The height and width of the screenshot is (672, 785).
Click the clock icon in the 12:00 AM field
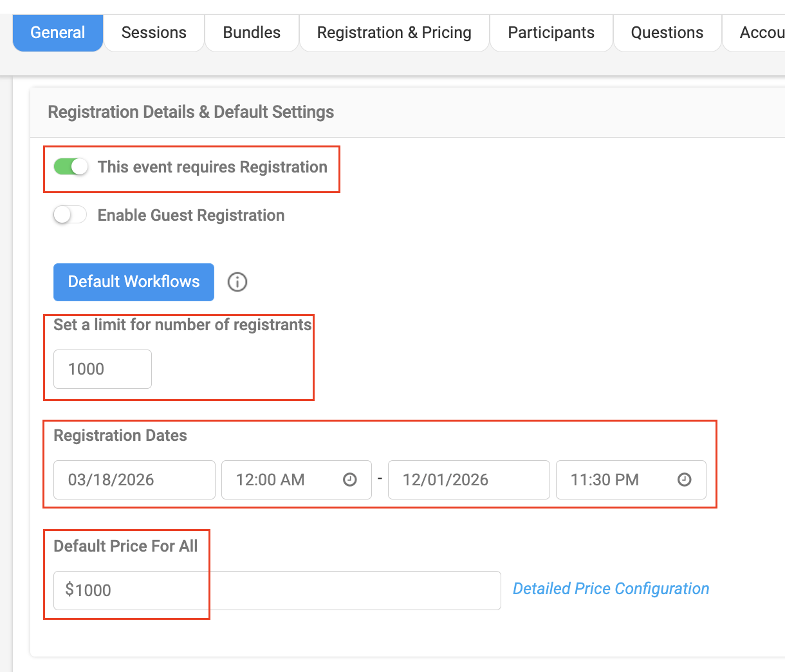(x=350, y=480)
